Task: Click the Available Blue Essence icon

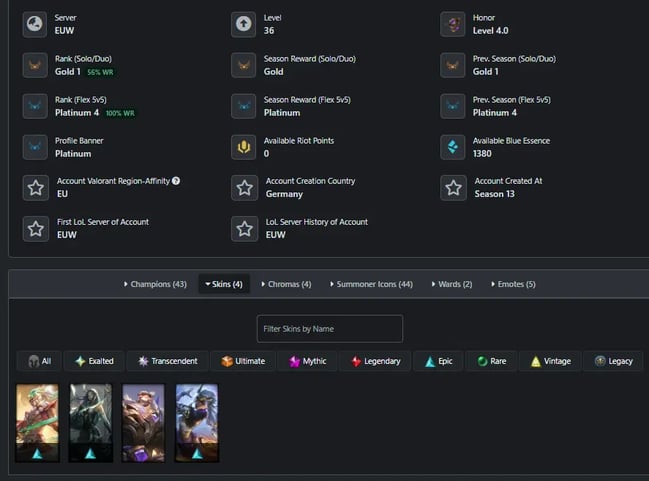Action: tap(453, 147)
